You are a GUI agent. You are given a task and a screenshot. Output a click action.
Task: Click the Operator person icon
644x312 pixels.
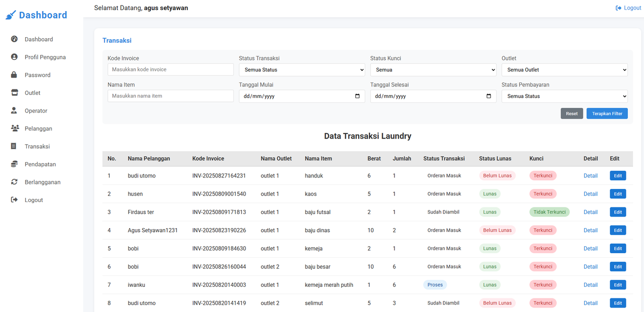point(14,111)
